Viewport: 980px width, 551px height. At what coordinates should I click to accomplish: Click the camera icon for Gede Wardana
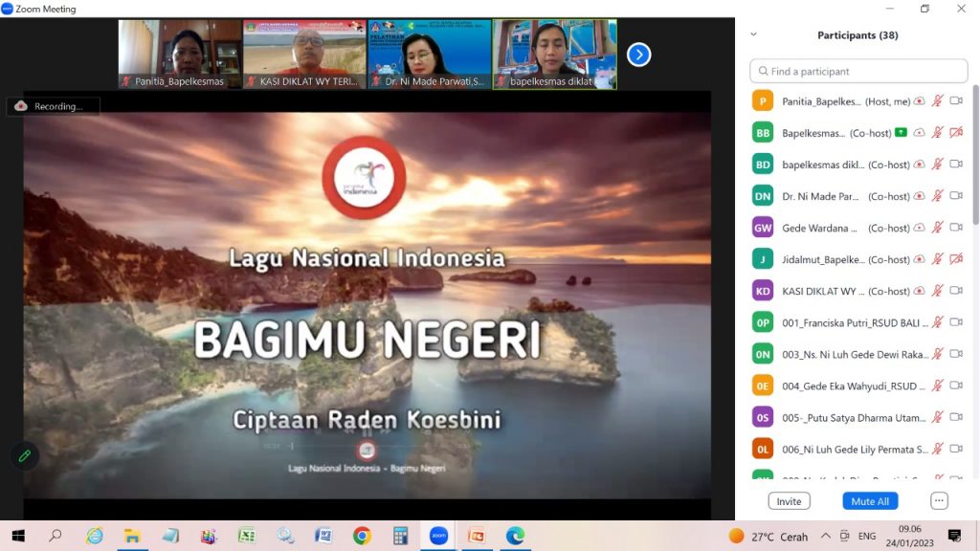pyautogui.click(x=956, y=228)
